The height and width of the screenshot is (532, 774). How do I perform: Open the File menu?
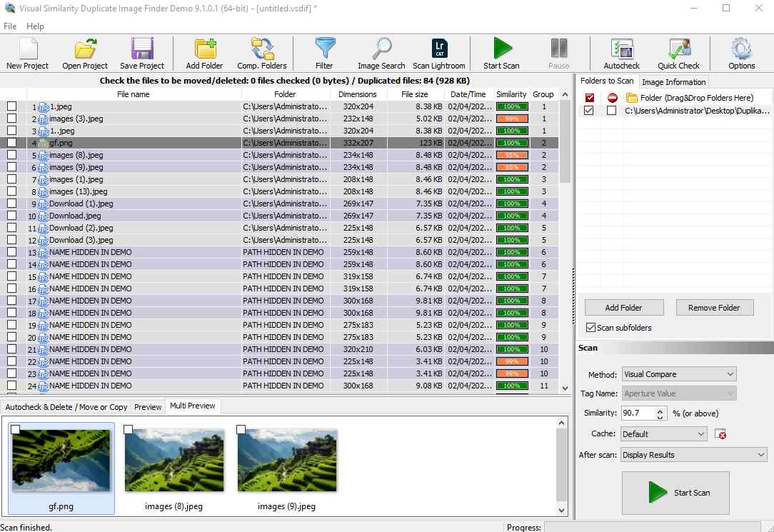(10, 26)
